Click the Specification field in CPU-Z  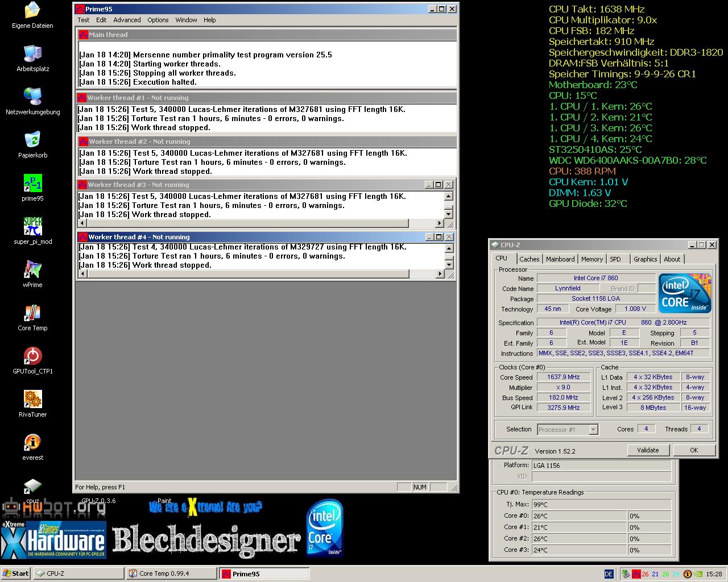click(x=623, y=323)
